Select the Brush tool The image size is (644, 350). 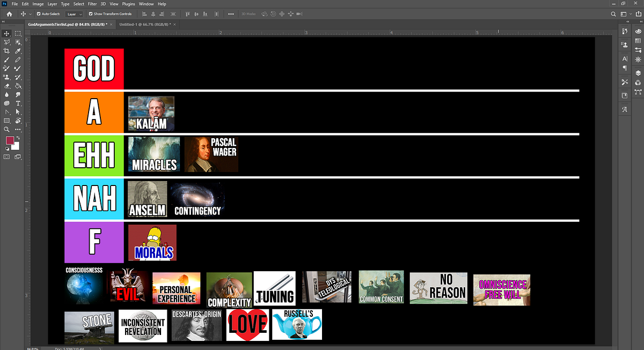pyautogui.click(x=6, y=59)
